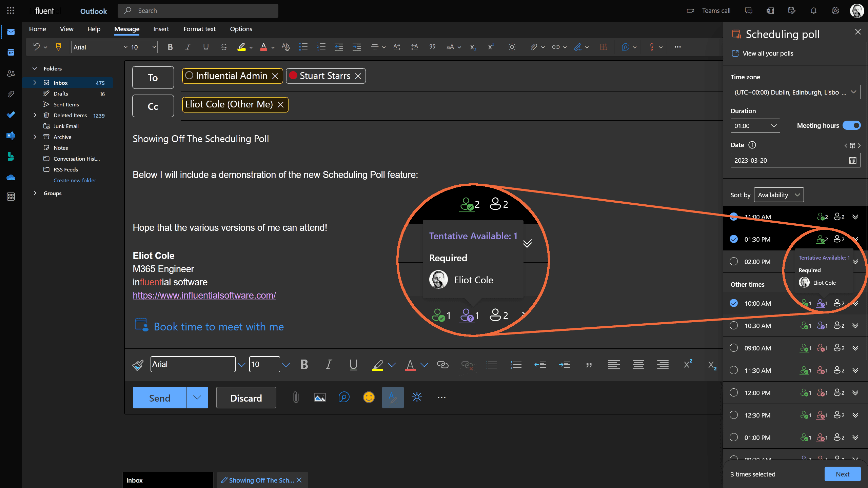This screenshot has width=868, height=488.
Task: Click the attach paperclip beside Discard
Action: 296,397
